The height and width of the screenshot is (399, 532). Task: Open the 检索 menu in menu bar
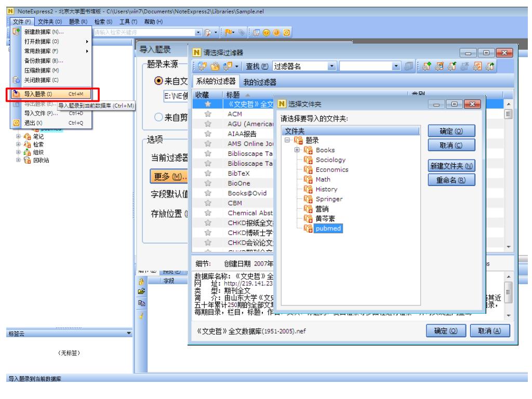click(103, 22)
